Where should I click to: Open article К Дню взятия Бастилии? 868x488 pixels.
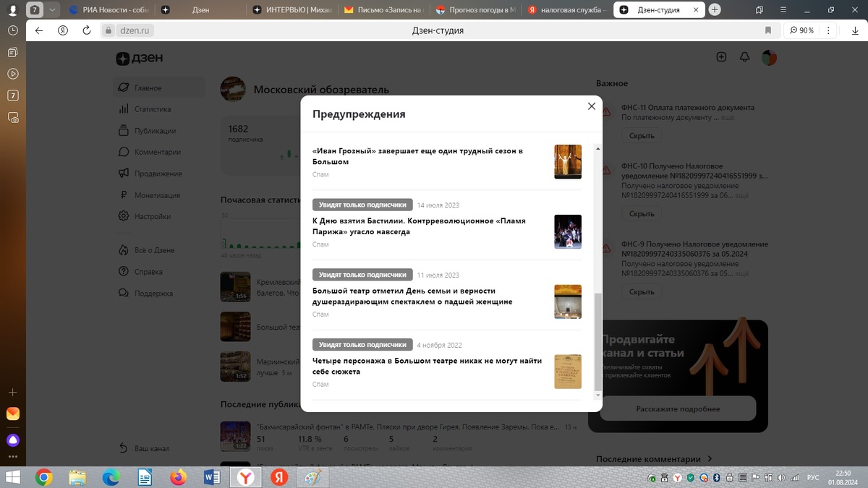pos(419,226)
